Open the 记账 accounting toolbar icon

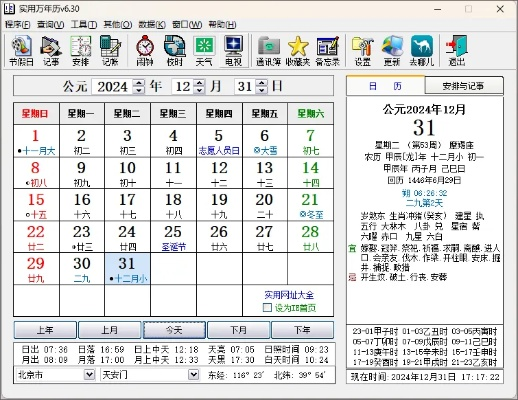point(110,51)
